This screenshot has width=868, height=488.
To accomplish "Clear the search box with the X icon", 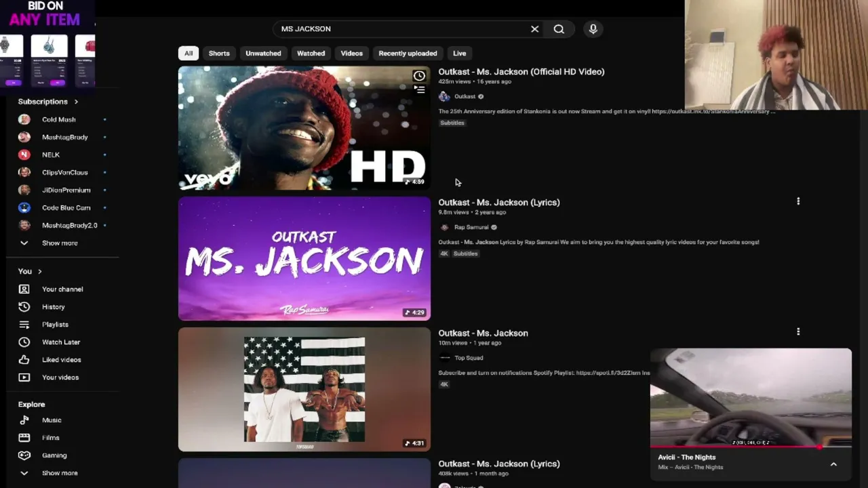I will point(534,29).
